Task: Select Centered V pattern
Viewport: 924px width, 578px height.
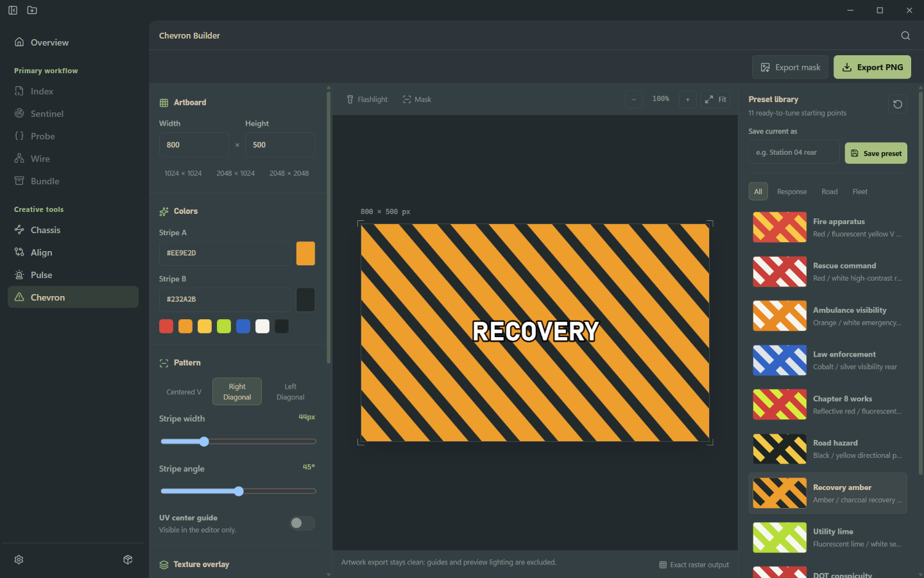Action: [184, 392]
